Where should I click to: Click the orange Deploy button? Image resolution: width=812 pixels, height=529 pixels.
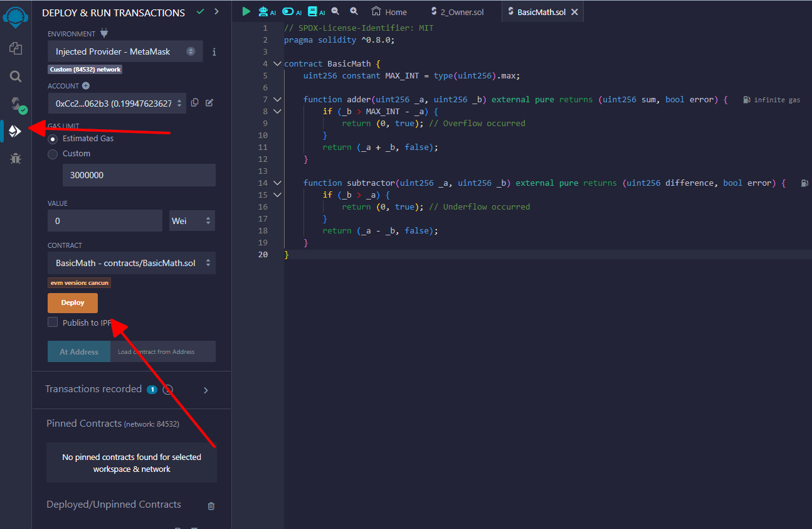point(73,302)
